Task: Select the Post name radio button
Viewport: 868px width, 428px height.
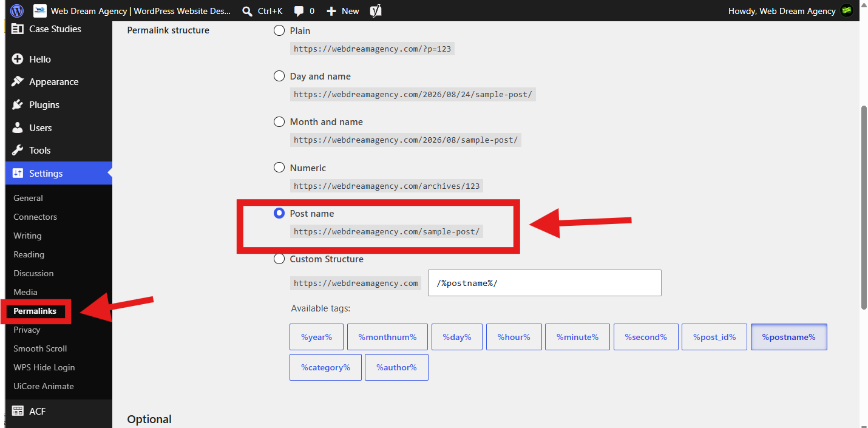Action: (279, 213)
